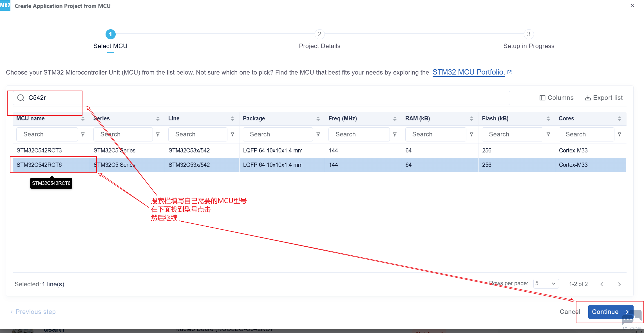Sort the Line column with sort arrows
This screenshot has width=644, height=333.
pos(232,119)
